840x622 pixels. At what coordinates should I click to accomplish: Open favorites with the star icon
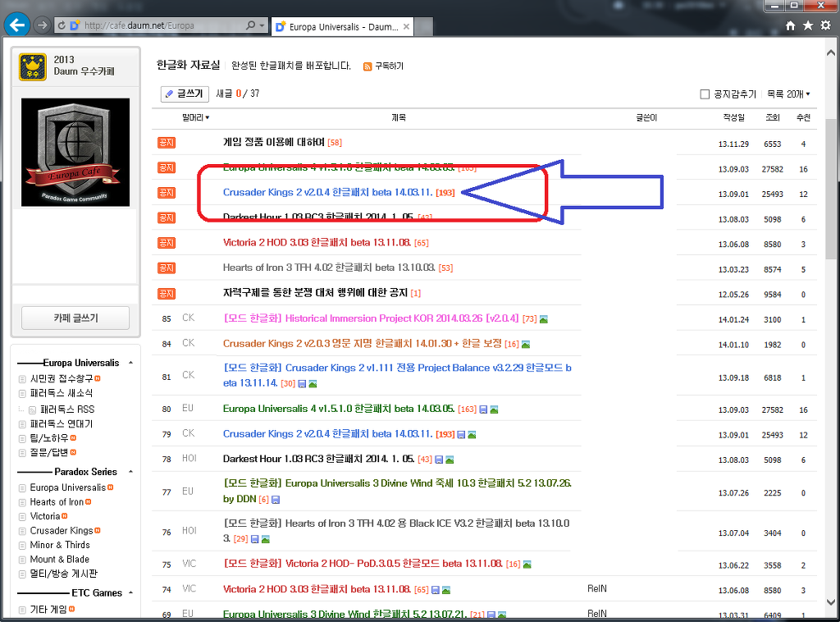pos(808,25)
